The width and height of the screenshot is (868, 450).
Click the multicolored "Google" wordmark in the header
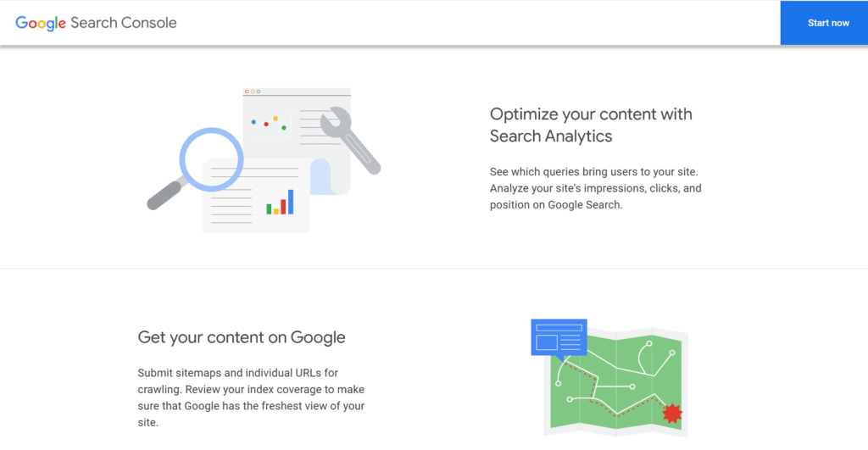coord(41,23)
